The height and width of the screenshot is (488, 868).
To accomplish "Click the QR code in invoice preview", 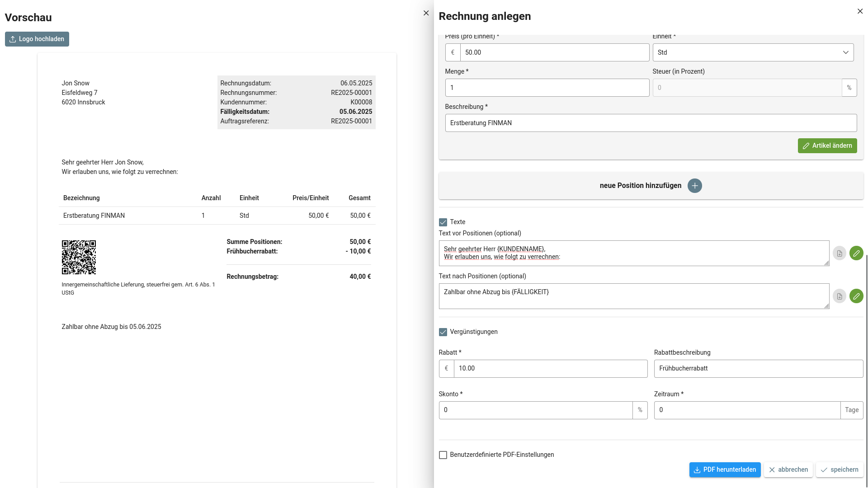I will [79, 257].
